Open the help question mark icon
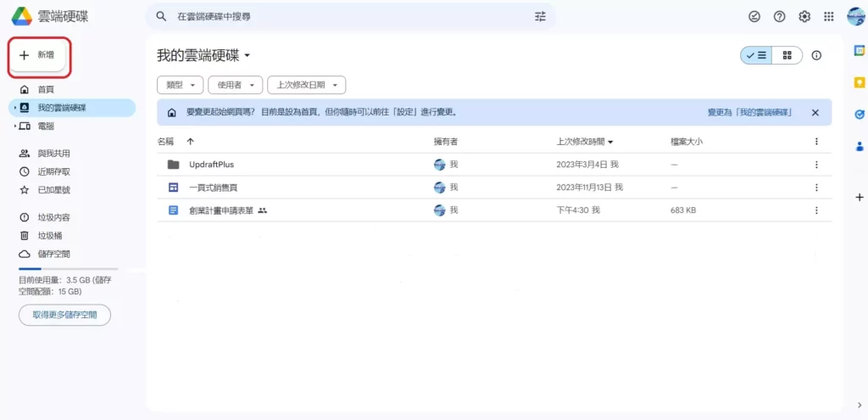Screen dimensions: 868x420 click(780, 17)
